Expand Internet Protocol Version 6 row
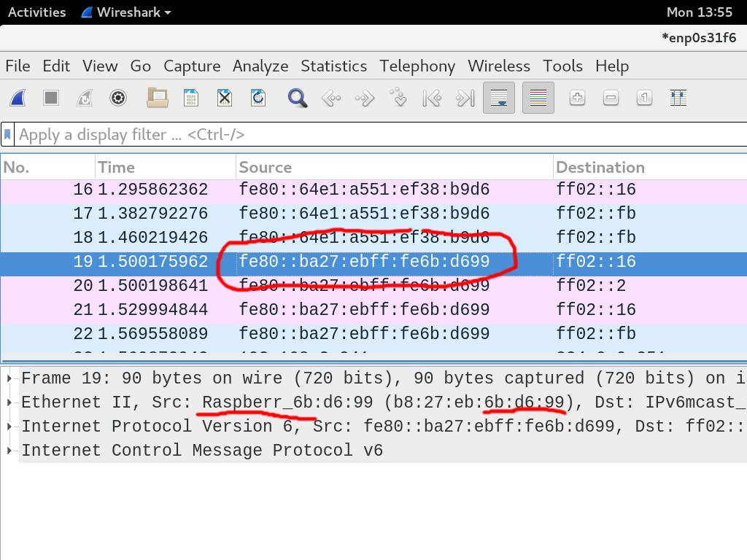This screenshot has height=560, width=747. tap(9, 426)
